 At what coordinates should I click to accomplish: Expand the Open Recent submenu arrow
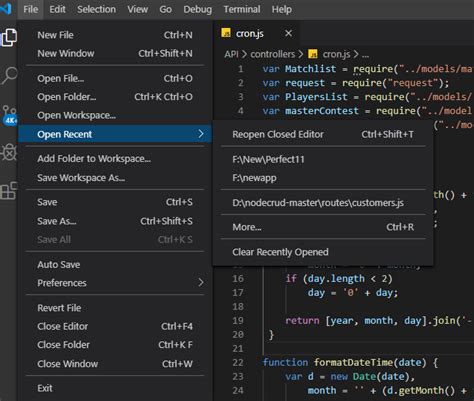(201, 134)
